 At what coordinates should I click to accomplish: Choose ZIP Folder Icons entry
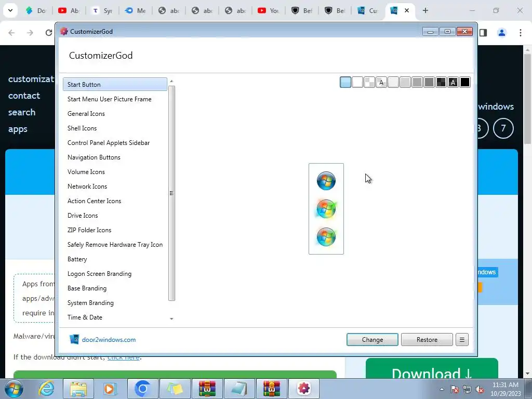(115, 230)
